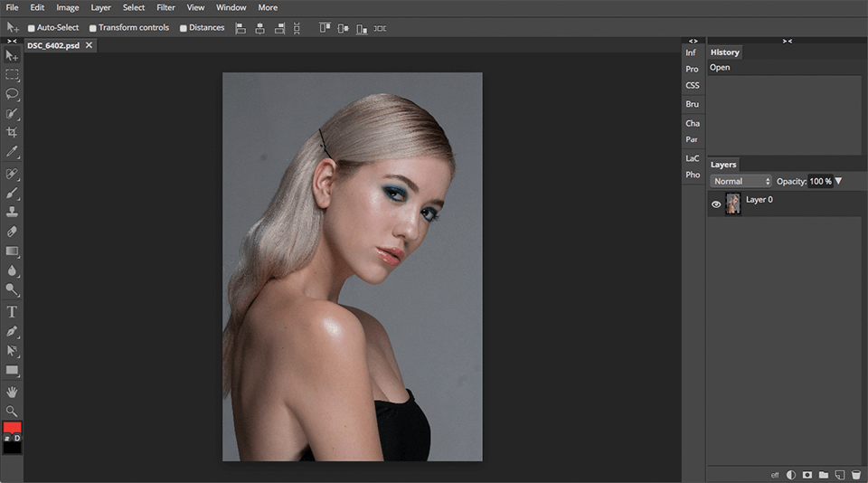Viewport: 868px width, 483px height.
Task: Delete layer using trash icon
Action: pos(855,474)
